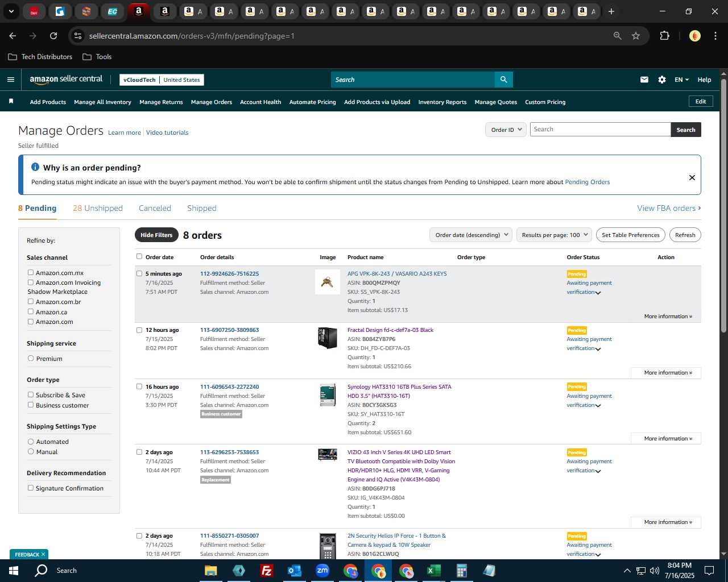Switch to the Shipped tab

[x=202, y=208]
